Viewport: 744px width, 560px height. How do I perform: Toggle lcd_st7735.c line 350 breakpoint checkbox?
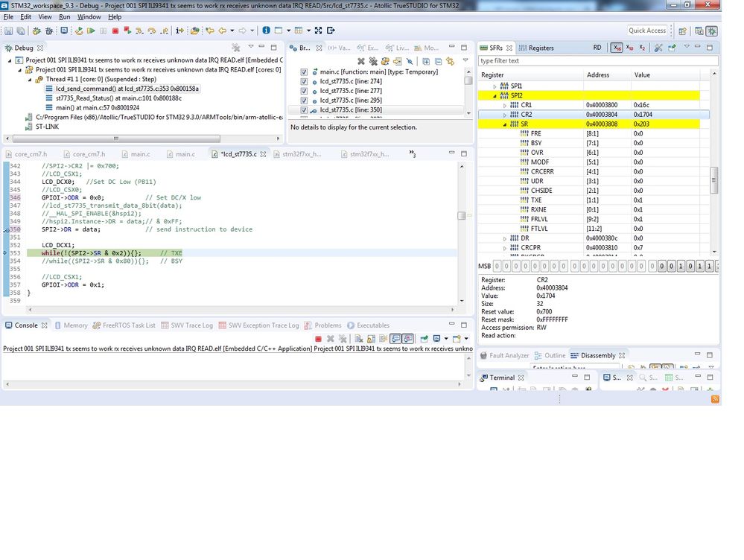coord(304,109)
